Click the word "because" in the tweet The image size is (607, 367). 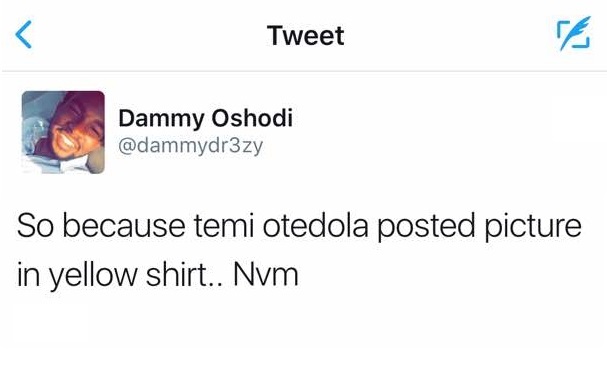pos(124,226)
